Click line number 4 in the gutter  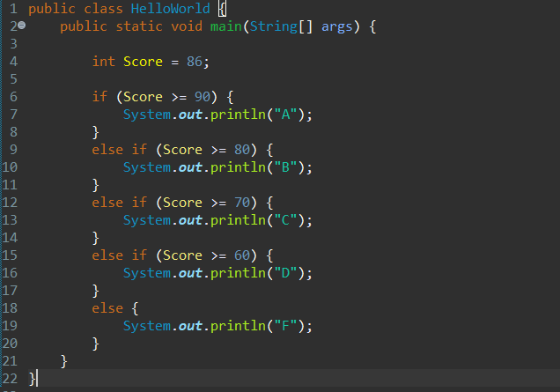click(13, 62)
